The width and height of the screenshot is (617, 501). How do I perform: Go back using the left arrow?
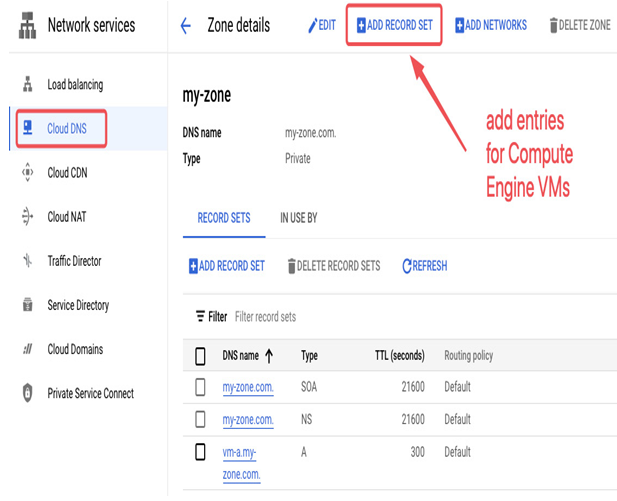point(185,26)
